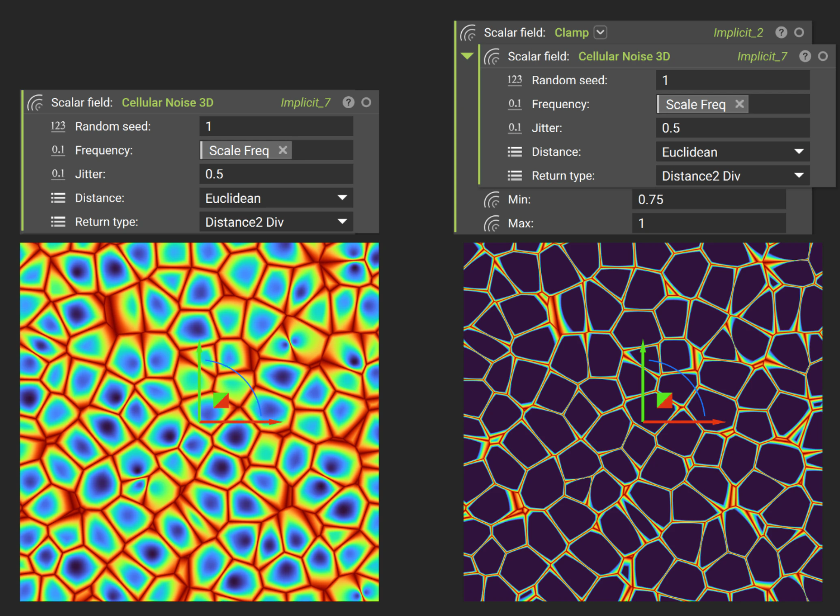Open the Clamp block type dropdown chevron
The image size is (840, 616).
(x=600, y=32)
